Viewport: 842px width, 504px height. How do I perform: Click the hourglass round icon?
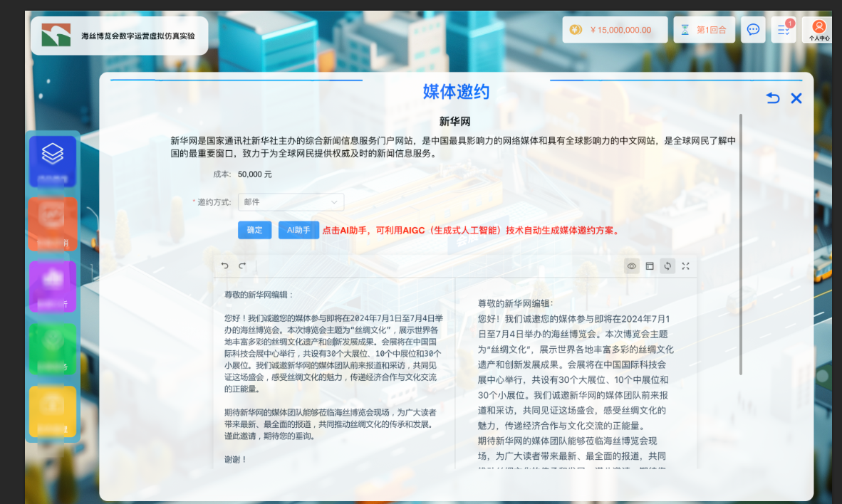(685, 30)
